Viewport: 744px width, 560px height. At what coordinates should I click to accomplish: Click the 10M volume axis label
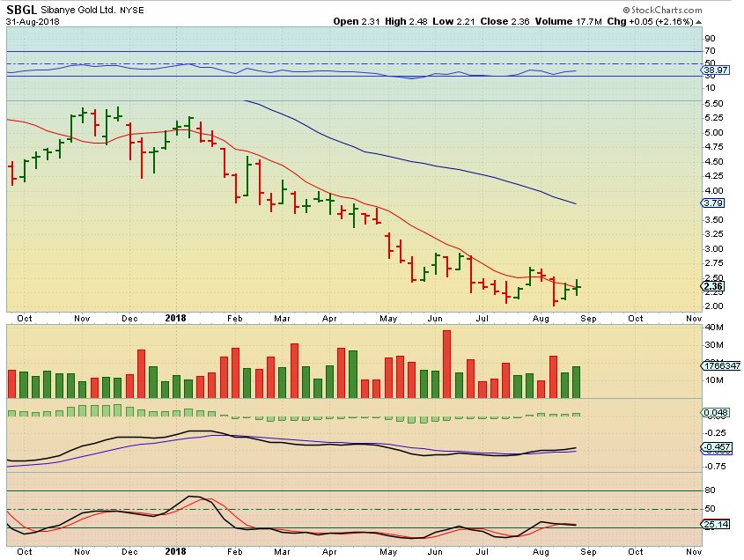[714, 379]
